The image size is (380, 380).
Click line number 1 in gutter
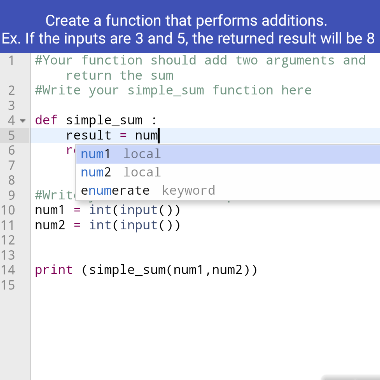[x=11, y=61]
